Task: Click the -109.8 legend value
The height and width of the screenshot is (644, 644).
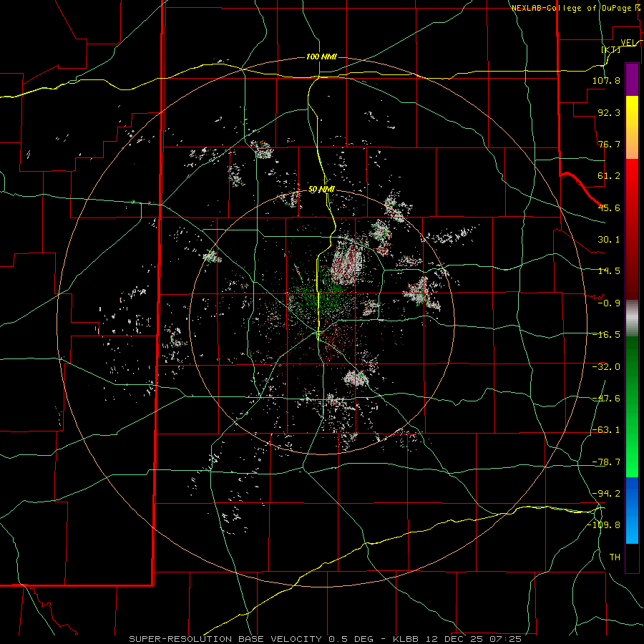Action: (x=604, y=525)
